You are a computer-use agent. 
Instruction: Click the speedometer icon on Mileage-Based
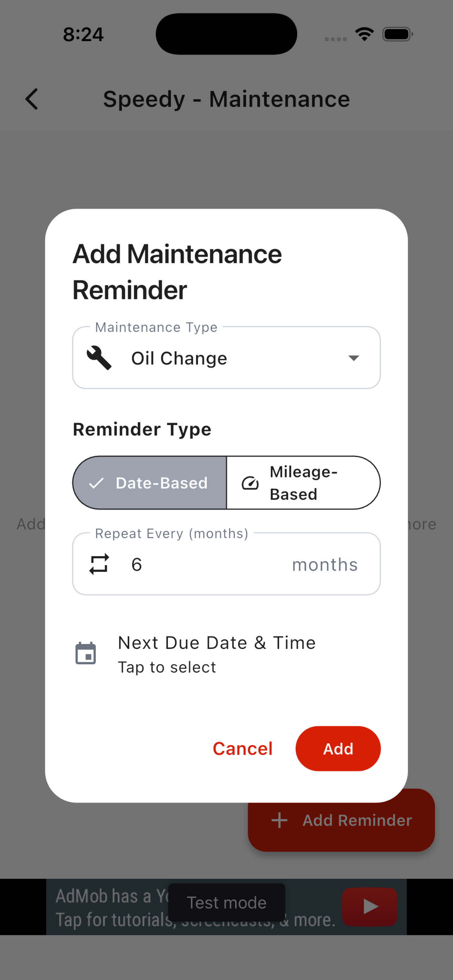(249, 483)
